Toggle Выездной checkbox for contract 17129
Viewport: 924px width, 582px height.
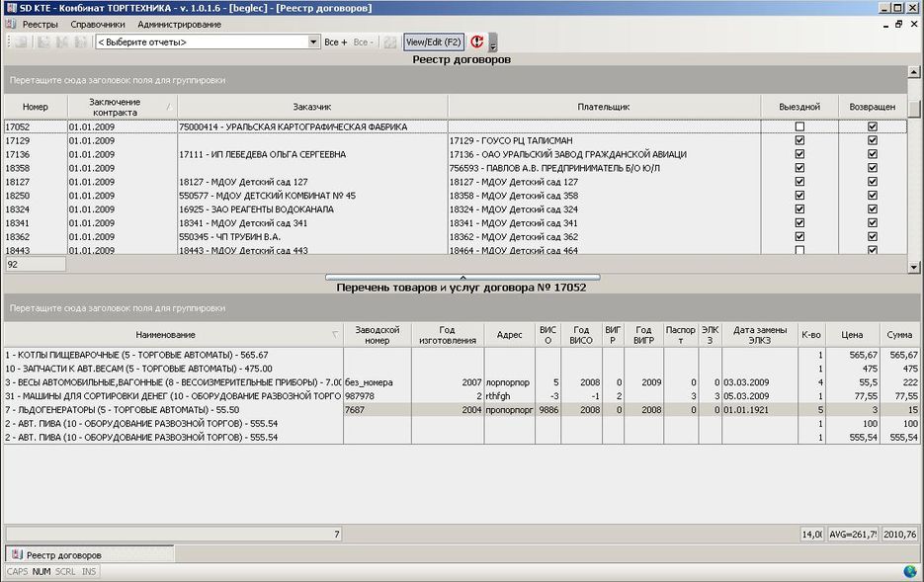coord(799,140)
